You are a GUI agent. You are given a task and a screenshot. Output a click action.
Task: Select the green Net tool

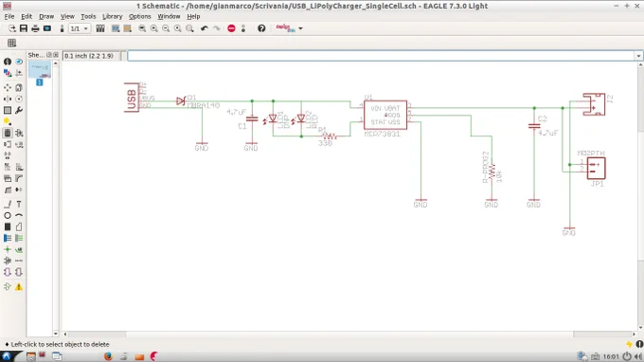click(19, 238)
